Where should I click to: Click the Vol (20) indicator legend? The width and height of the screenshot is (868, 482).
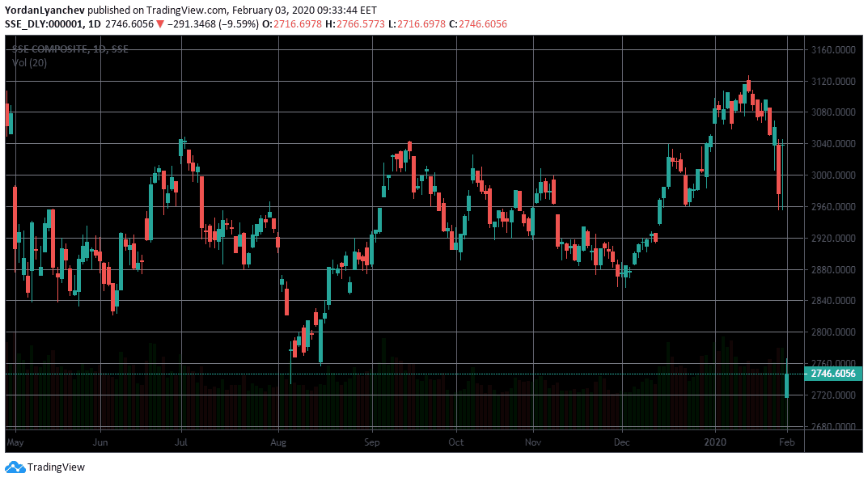[29, 62]
